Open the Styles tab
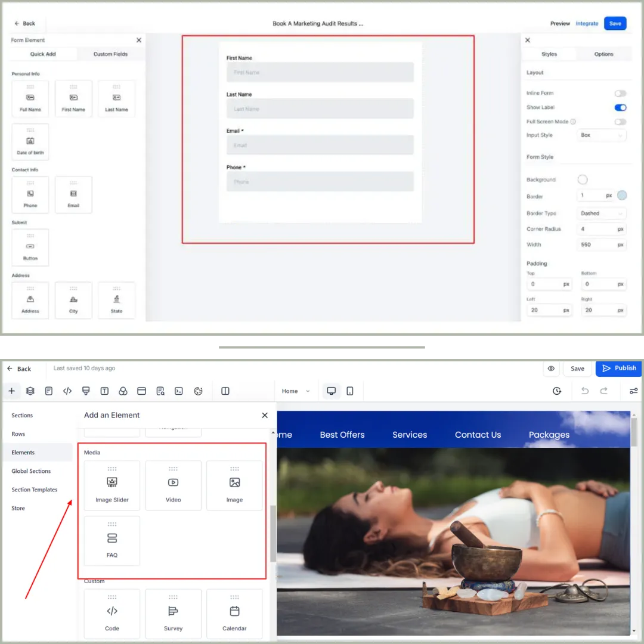Screen dimensions: 644x644 coord(549,54)
